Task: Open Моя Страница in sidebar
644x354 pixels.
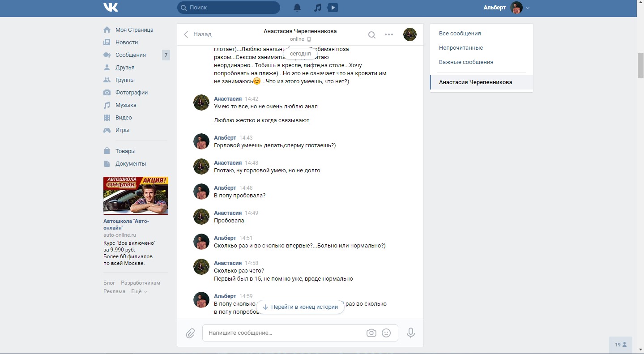Action: point(134,30)
